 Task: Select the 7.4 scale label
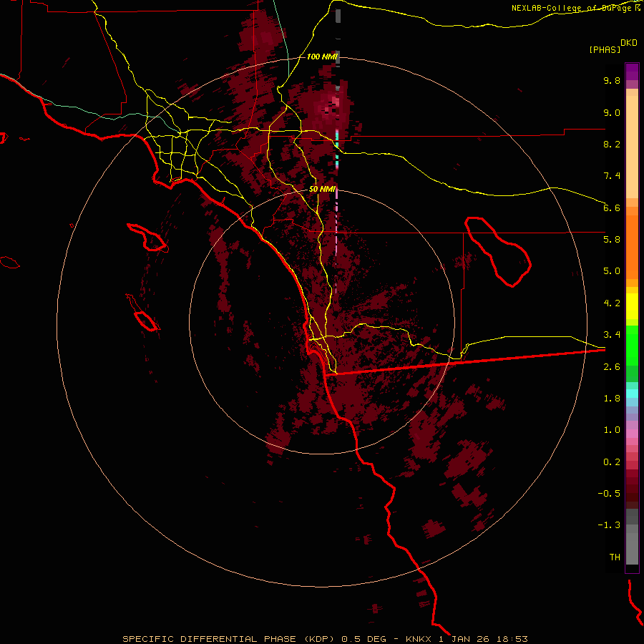(x=612, y=176)
